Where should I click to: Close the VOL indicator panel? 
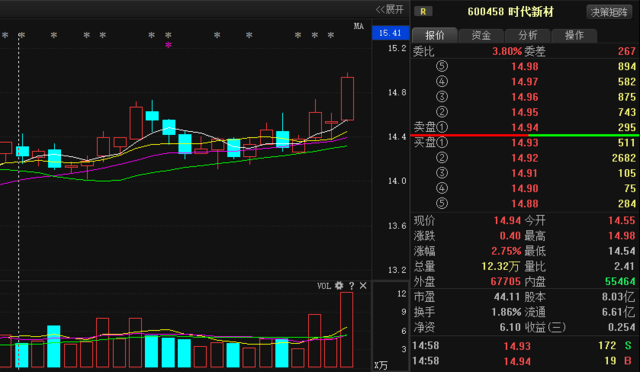363,286
